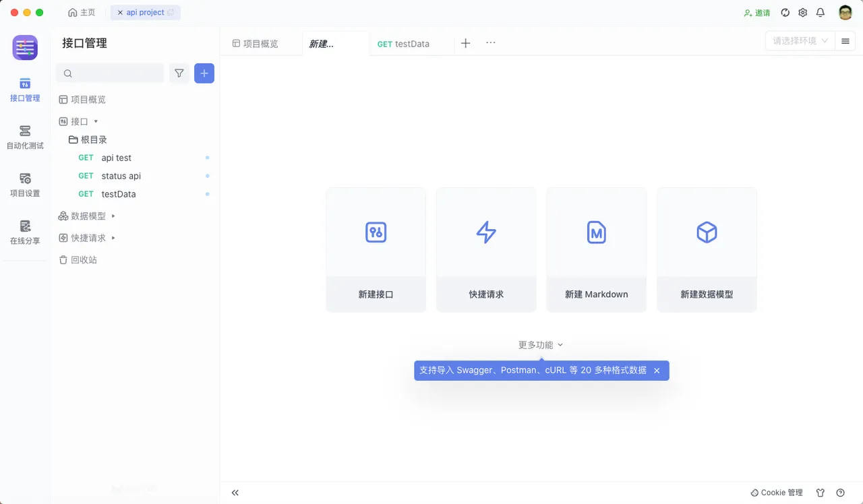
Task: Collapse the sidebar with the double-chevron icon
Action: 235,493
